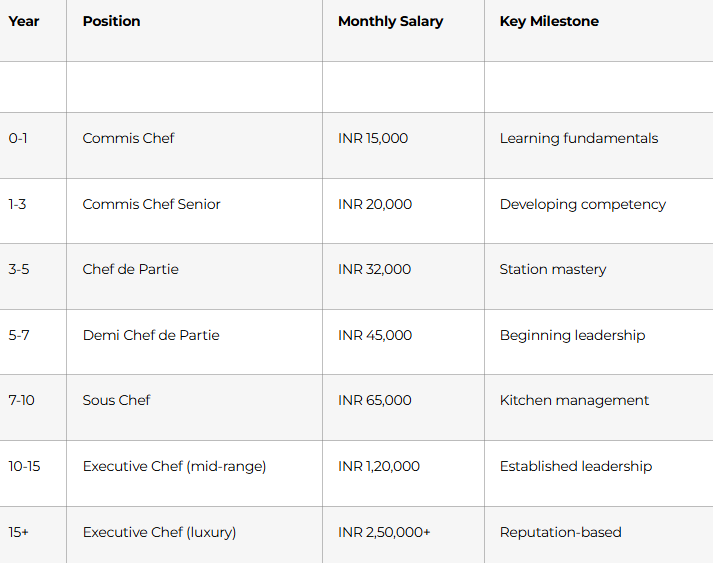
Task: Select the Station mastery milestone cell
Action: click(553, 269)
